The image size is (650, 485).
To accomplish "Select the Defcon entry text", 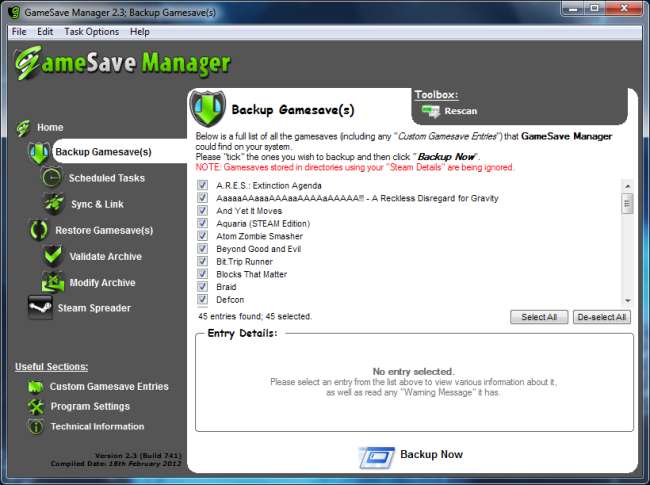I will (x=230, y=300).
